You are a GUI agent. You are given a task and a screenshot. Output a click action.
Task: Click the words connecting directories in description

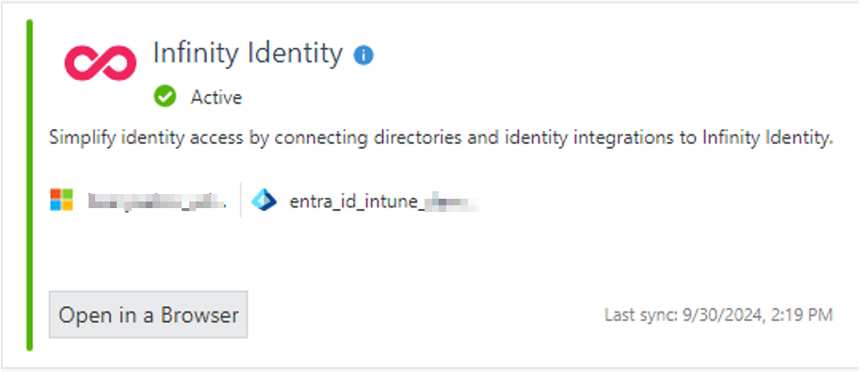tap(368, 137)
